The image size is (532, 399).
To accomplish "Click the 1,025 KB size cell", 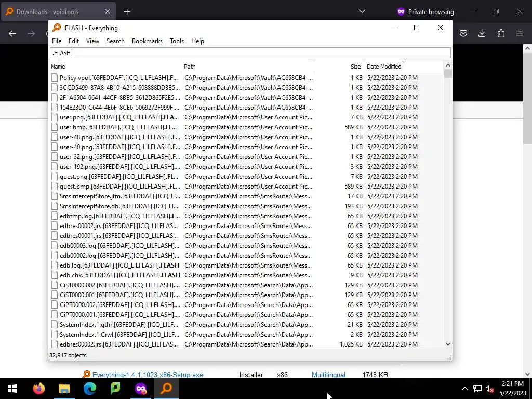I will click(x=351, y=344).
